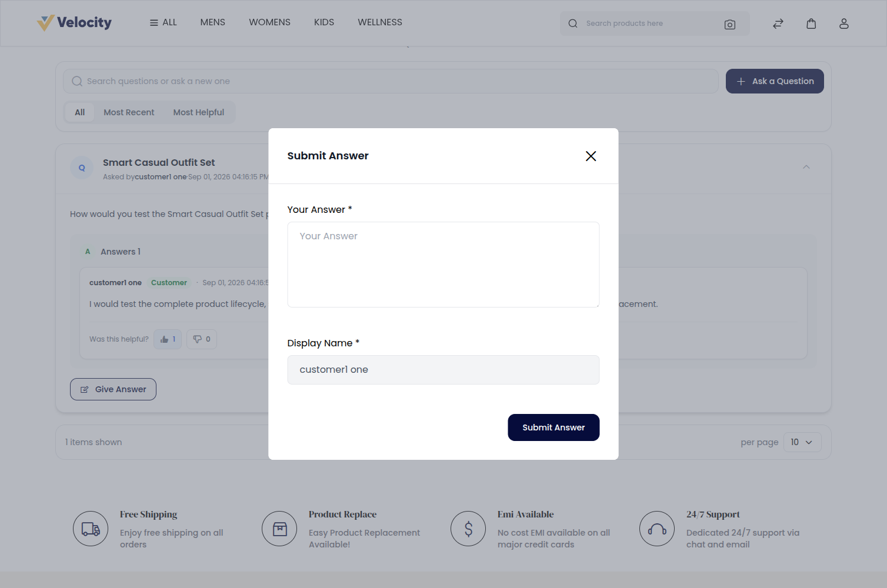
Task: Click the blue Q question badge
Action: [x=82, y=168]
